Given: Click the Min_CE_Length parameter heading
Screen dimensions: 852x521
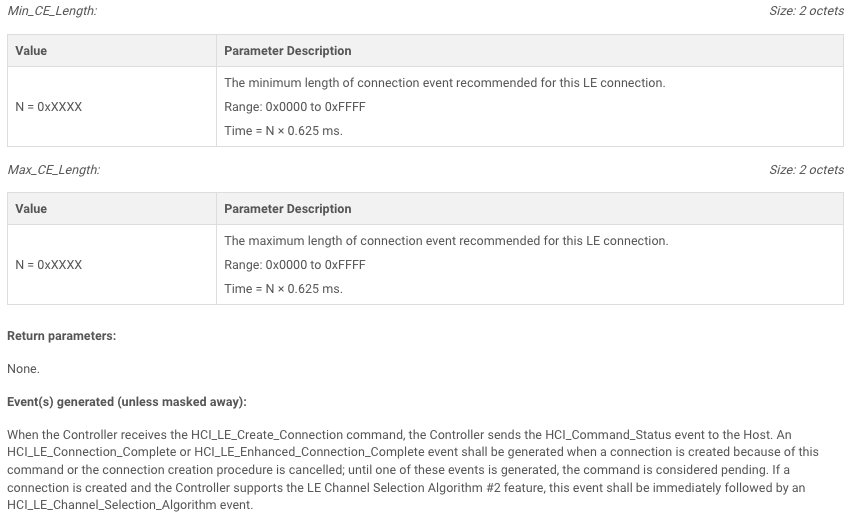Looking at the screenshot, I should (52, 10).
